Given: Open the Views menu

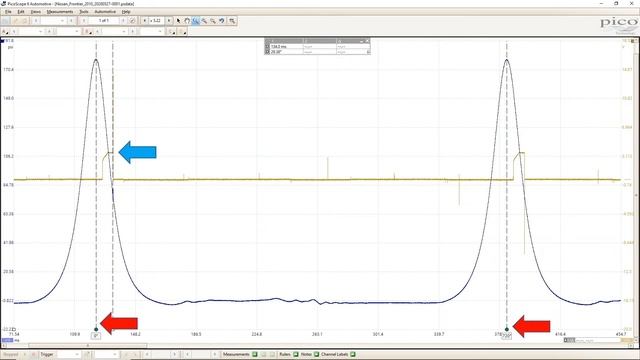Looking at the screenshot, I should click(36, 12).
